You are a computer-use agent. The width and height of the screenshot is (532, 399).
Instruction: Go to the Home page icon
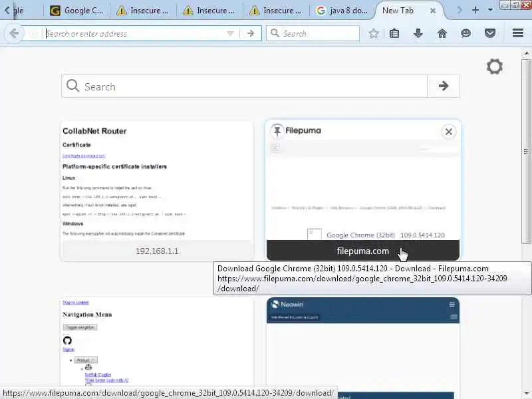click(442, 33)
